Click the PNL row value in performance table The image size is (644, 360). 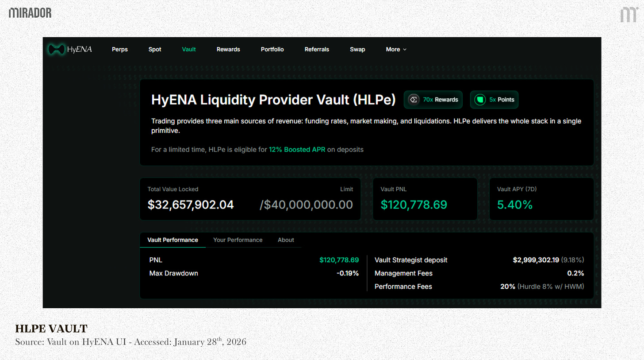(x=339, y=260)
